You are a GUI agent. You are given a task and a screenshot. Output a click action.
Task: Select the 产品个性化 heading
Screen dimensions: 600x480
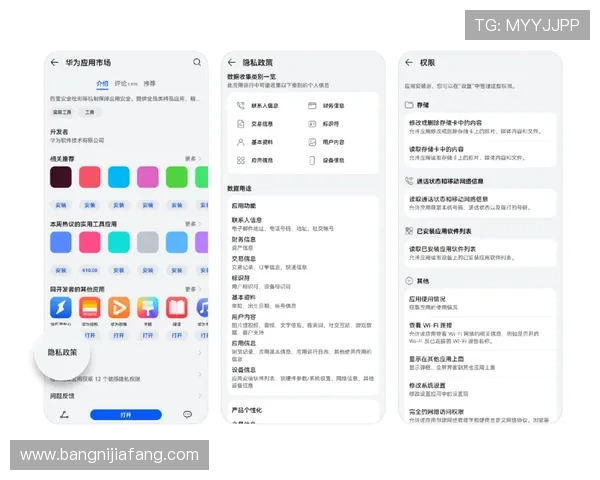[x=247, y=410]
